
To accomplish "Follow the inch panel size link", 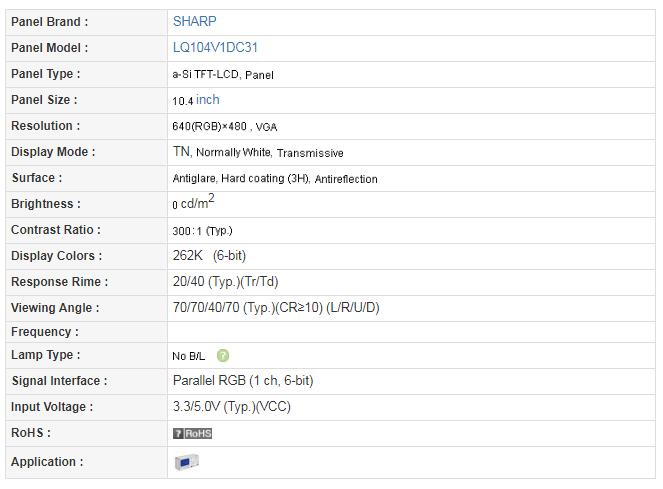I will [208, 100].
